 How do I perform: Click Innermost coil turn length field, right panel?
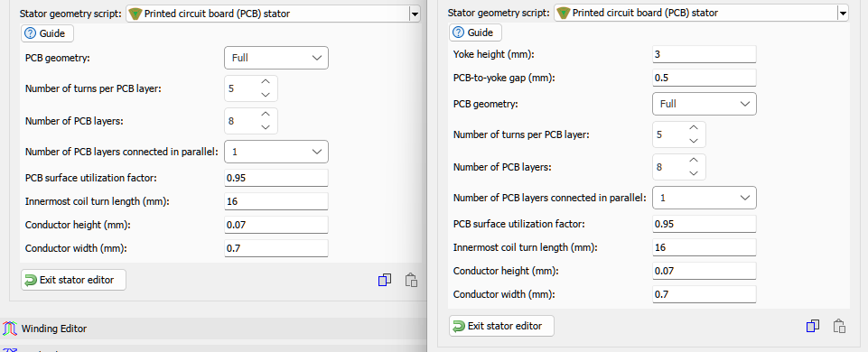tap(705, 247)
